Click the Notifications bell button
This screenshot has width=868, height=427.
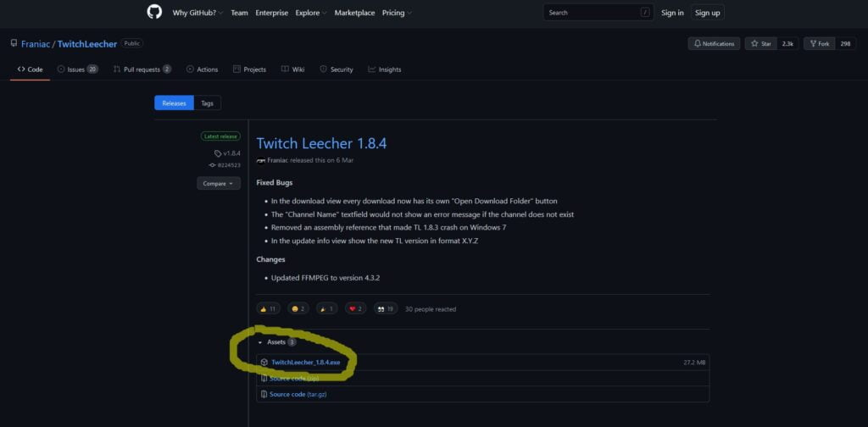[714, 44]
